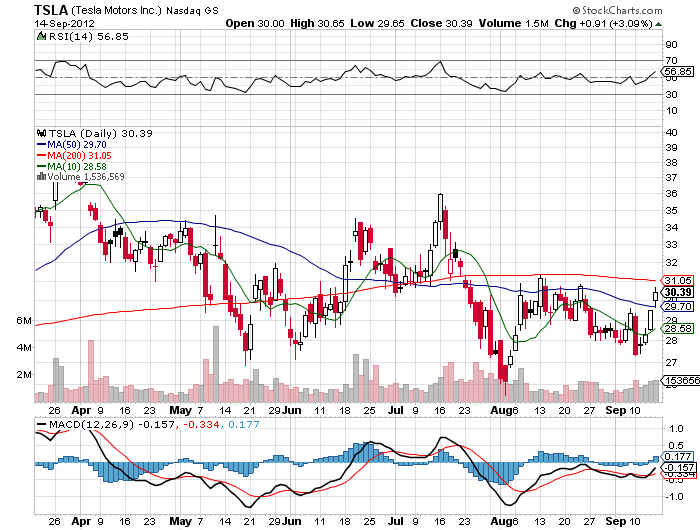Viewport: 700px width, 530px height.
Task: Click the RSI(14) indicator icon
Action: pyautogui.click(x=42, y=36)
